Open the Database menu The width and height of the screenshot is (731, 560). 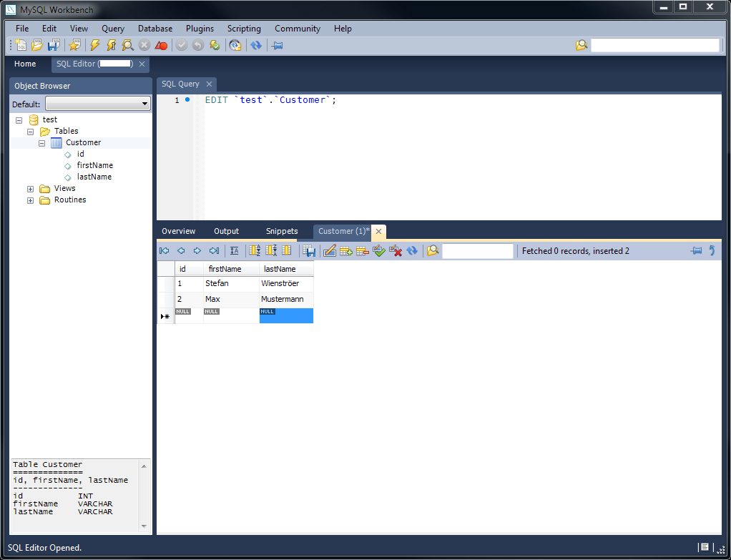coord(155,29)
